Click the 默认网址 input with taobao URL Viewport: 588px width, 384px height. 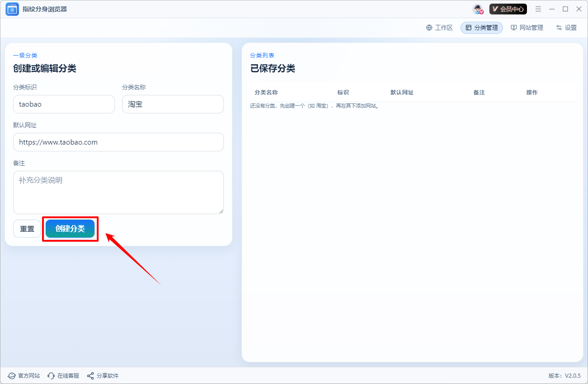(119, 142)
